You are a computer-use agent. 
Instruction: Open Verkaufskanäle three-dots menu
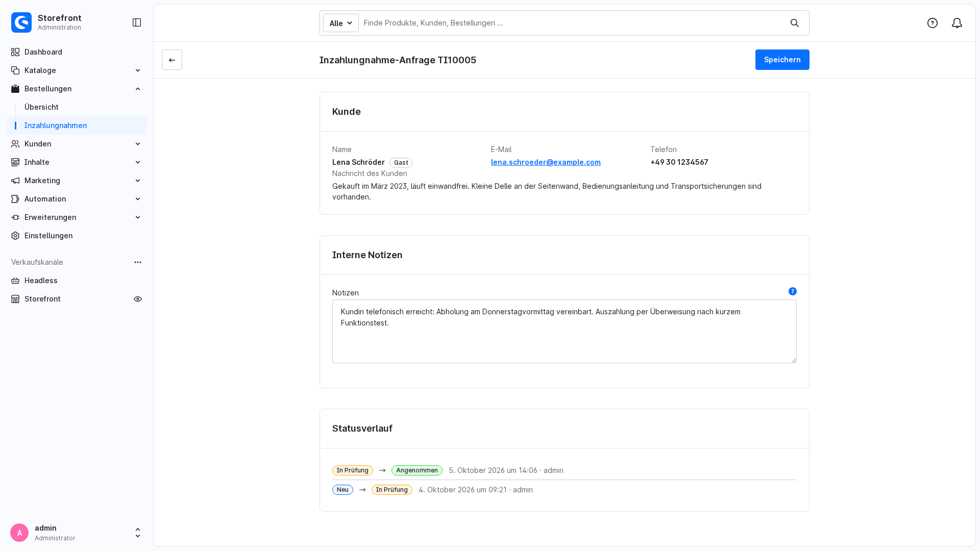pyautogui.click(x=138, y=262)
